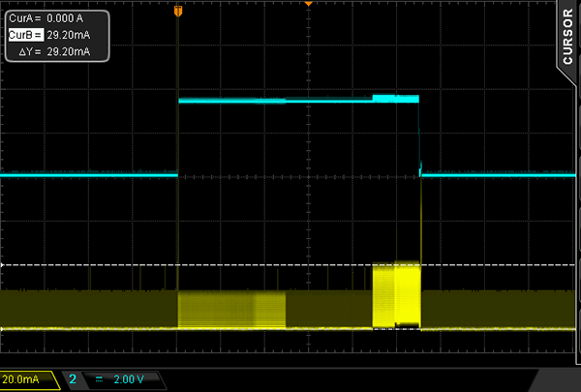Open the CURSOR side menu tab
Screen dimensions: 581x392
point(568,37)
